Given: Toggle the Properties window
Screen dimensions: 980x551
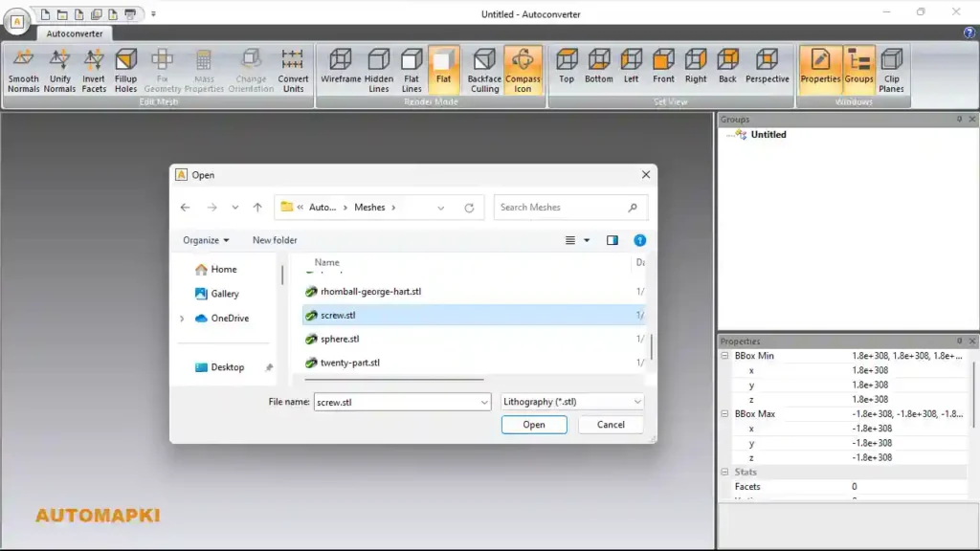Looking at the screenshot, I should (820, 71).
